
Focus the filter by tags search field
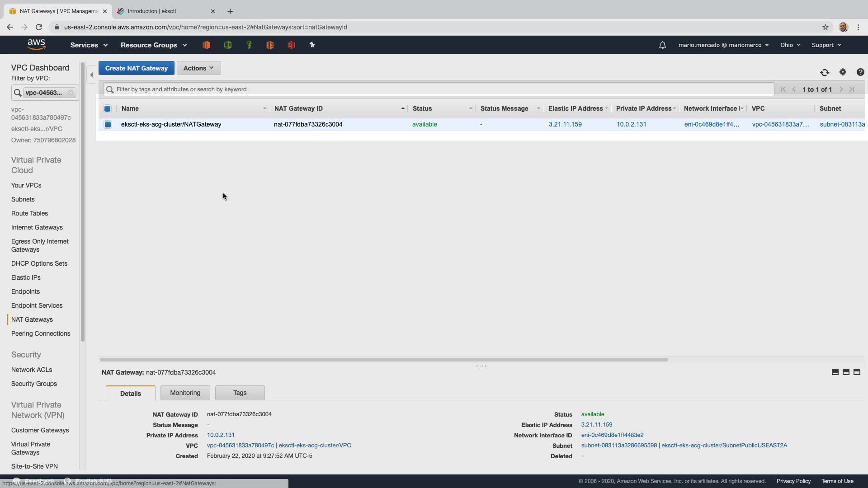(439, 89)
